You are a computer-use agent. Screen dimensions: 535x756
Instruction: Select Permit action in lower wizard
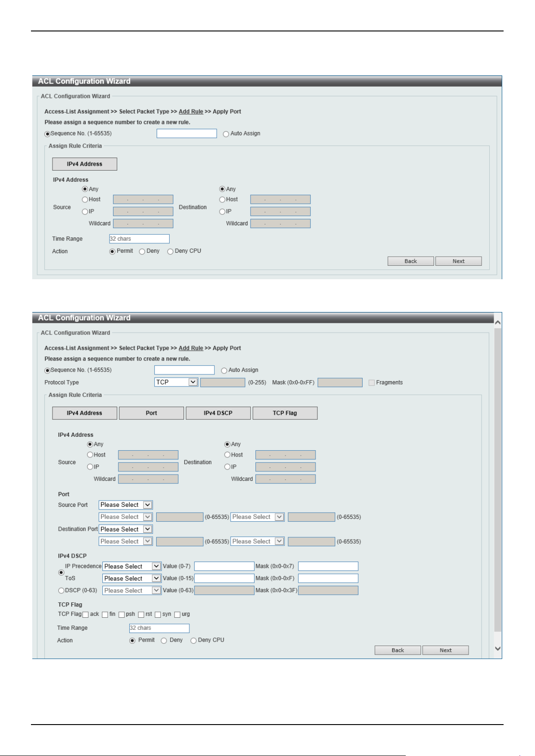pos(132,641)
